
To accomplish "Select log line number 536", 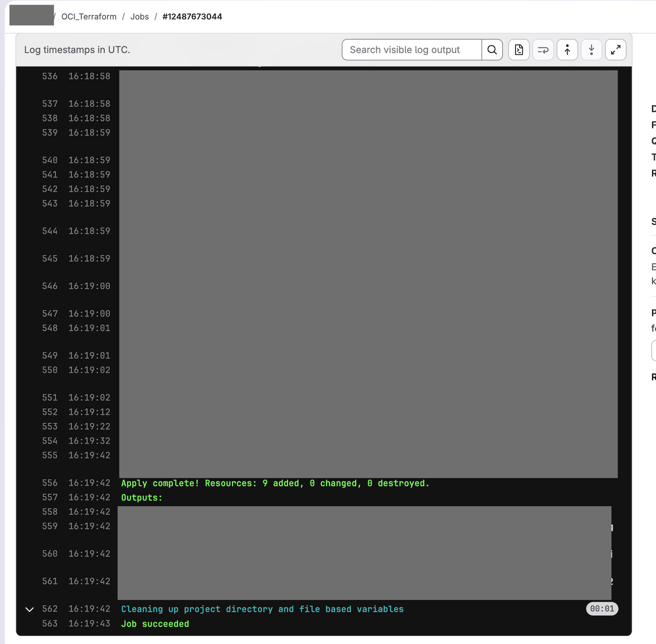I will point(50,76).
